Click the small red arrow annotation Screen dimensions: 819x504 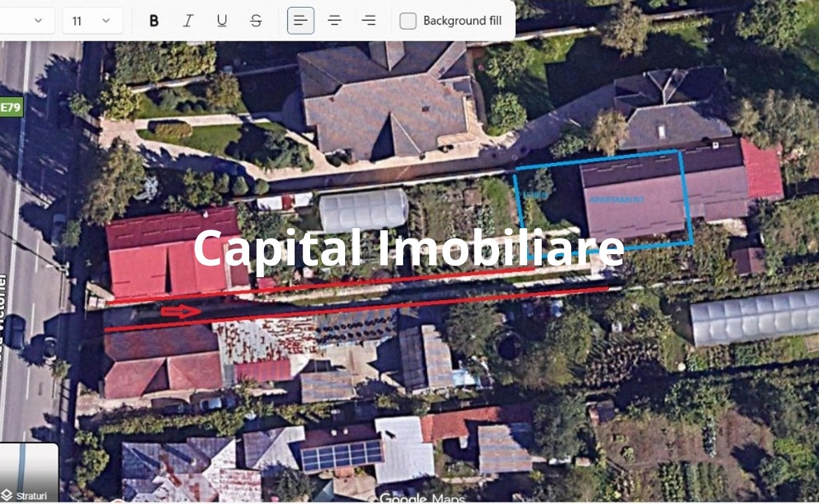coord(181,311)
